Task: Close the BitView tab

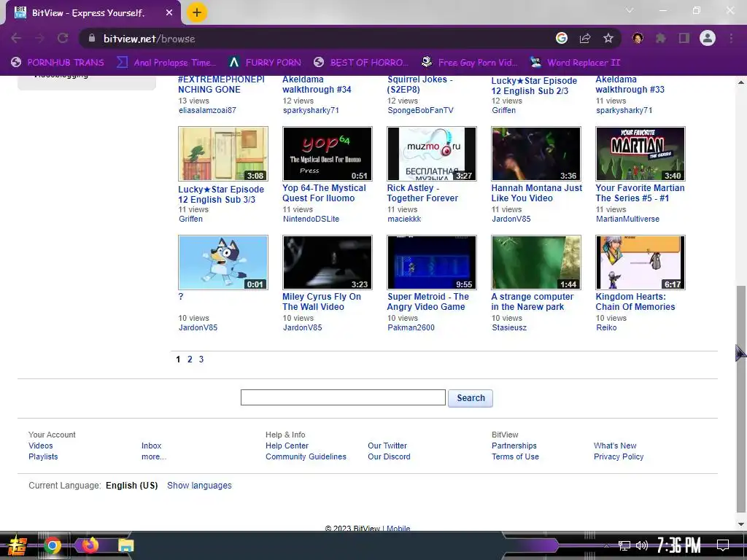Action: point(169,13)
